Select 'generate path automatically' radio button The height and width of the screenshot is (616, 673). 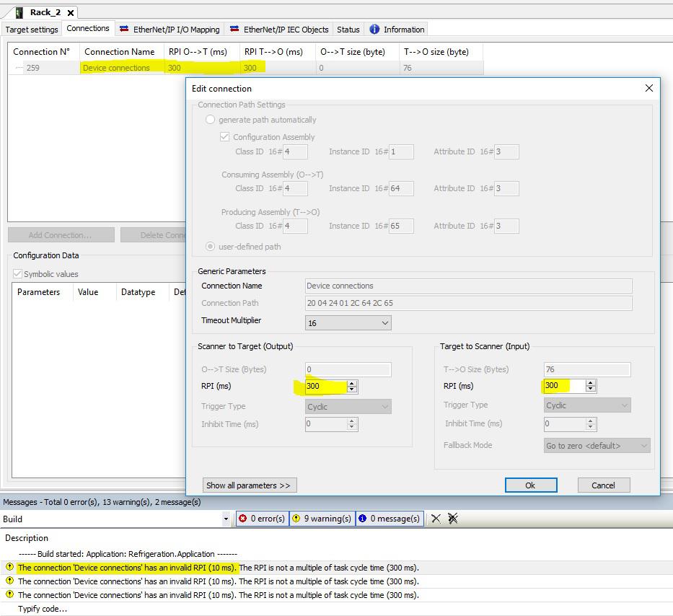click(x=211, y=120)
